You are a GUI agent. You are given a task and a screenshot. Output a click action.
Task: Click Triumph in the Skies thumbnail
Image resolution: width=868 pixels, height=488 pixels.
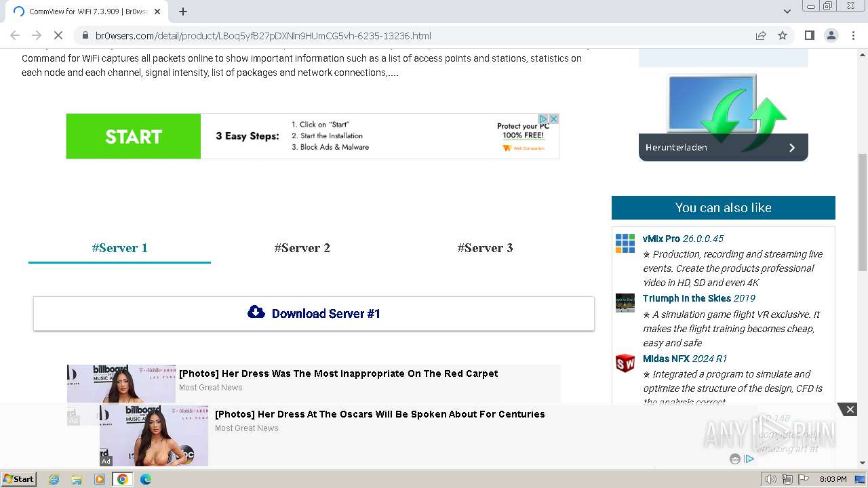(625, 303)
